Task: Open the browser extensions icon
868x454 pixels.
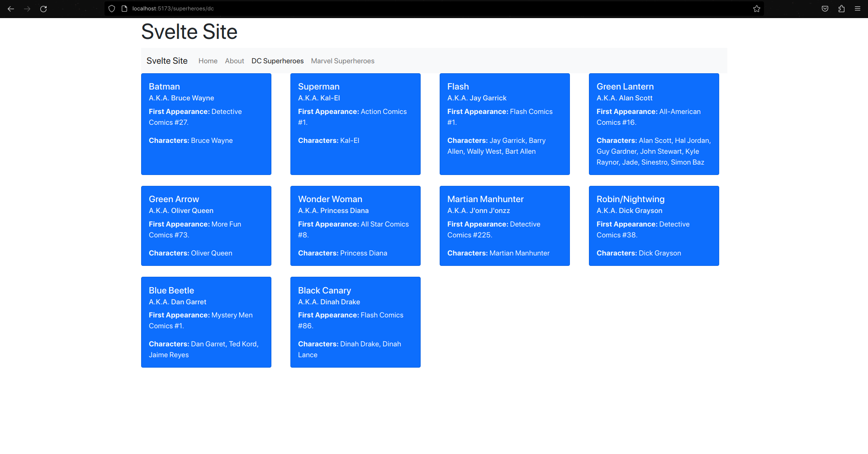Action: (841, 9)
